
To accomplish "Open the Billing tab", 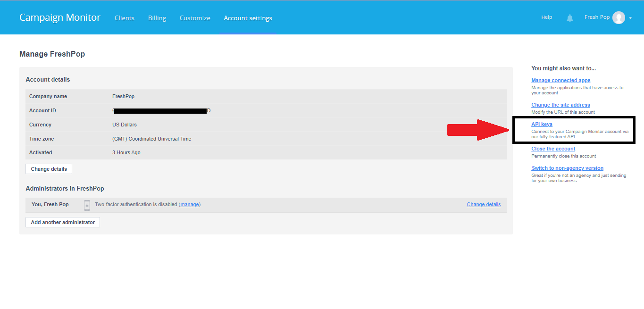I will 157,18.
